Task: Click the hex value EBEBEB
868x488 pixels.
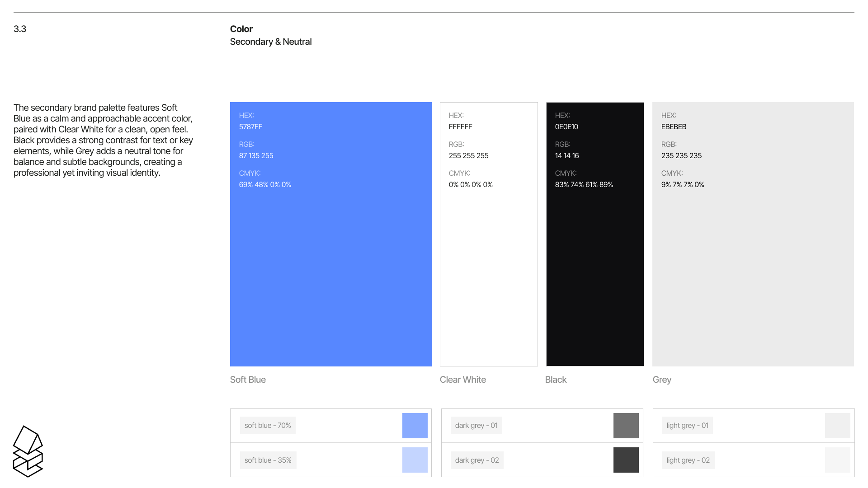Action: pos(674,127)
